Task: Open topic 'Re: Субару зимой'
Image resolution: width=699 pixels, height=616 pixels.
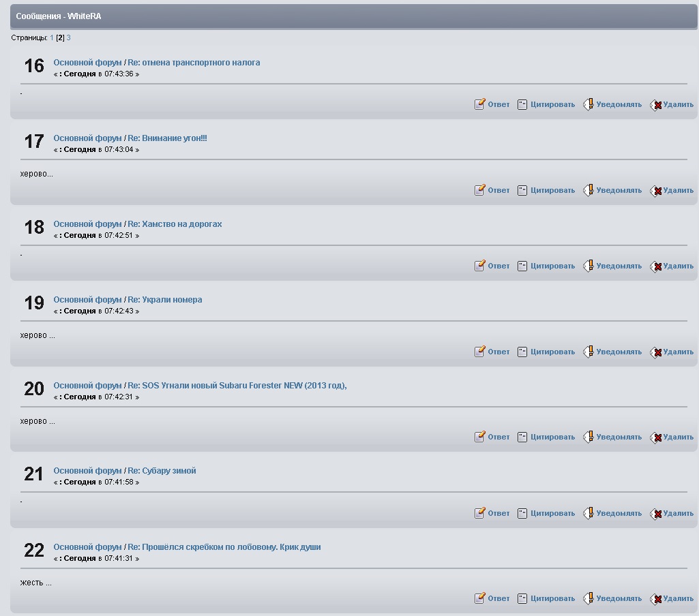Action: click(162, 471)
